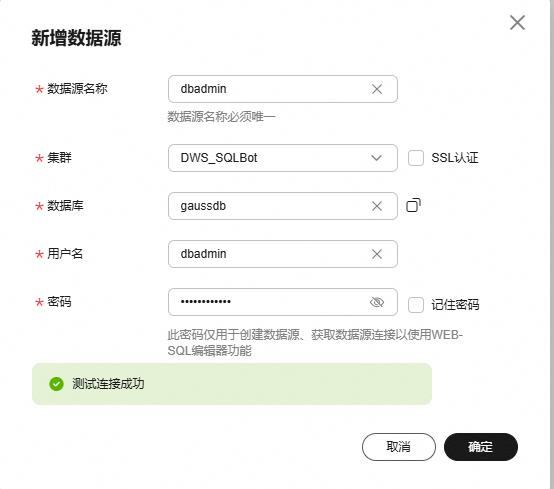Expand the 集群 dropdown arrow
Screen dimensions: 554x489
point(377,158)
